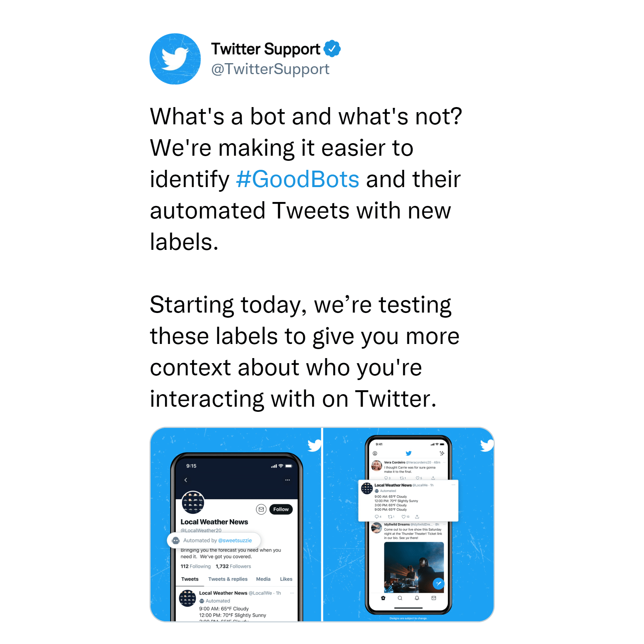Open the three-dot menu in the profile header
Viewport: 644px width, 644px height.
(x=287, y=480)
